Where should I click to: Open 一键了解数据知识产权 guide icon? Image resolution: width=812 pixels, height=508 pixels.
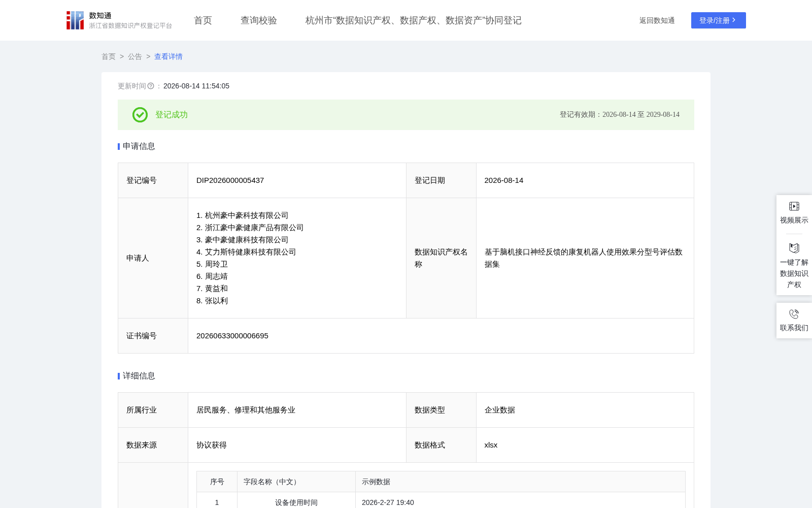tap(794, 248)
